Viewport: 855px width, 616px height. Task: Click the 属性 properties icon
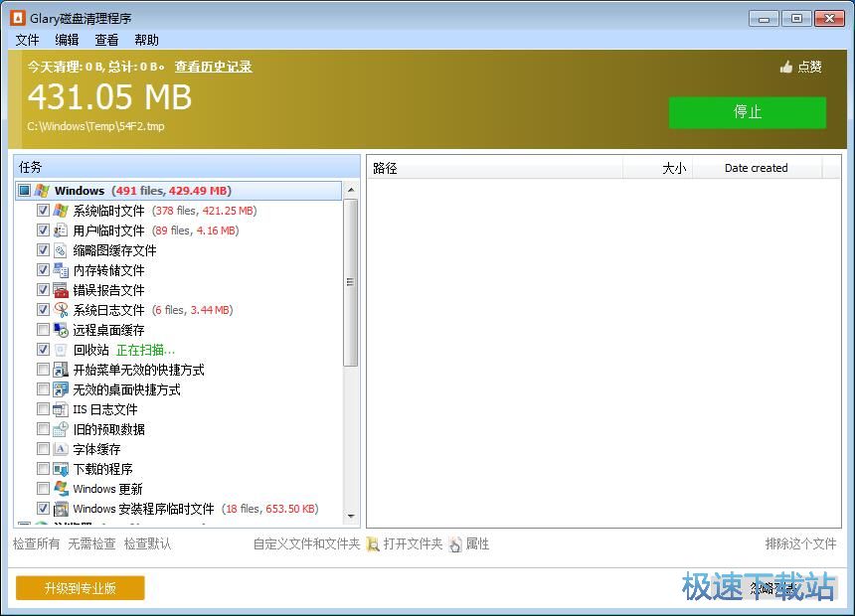pyautogui.click(x=455, y=544)
